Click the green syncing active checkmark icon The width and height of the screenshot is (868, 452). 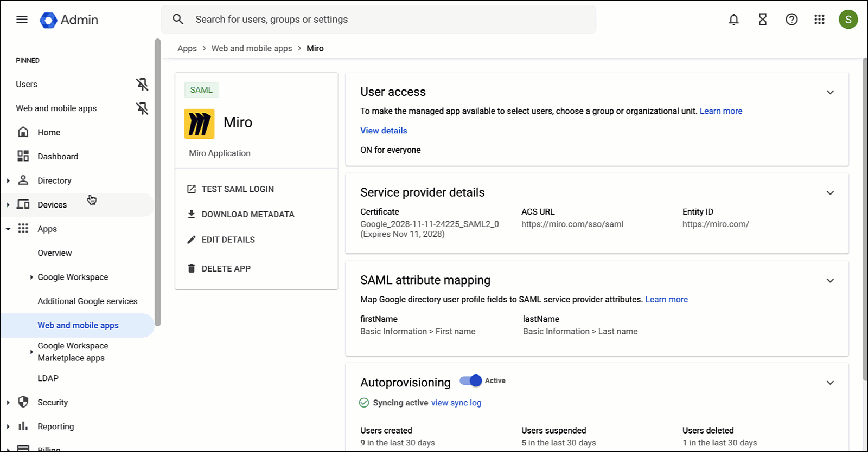(x=364, y=403)
